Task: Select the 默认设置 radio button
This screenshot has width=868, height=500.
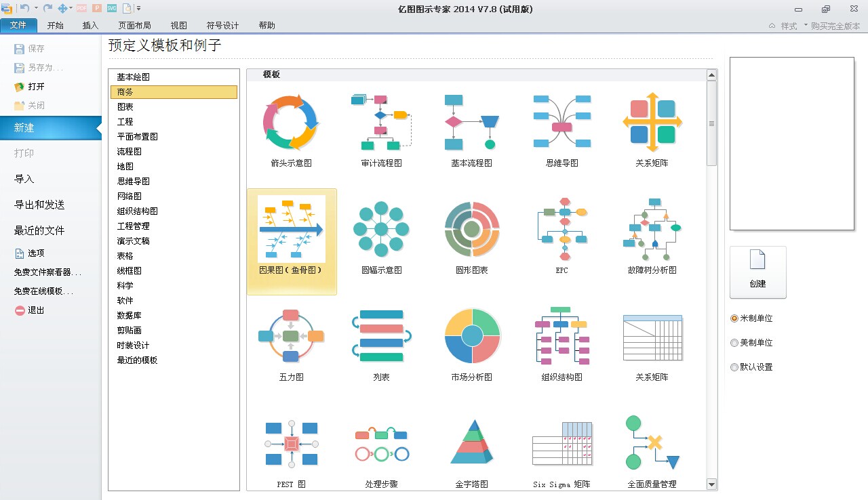Action: pyautogui.click(x=734, y=367)
